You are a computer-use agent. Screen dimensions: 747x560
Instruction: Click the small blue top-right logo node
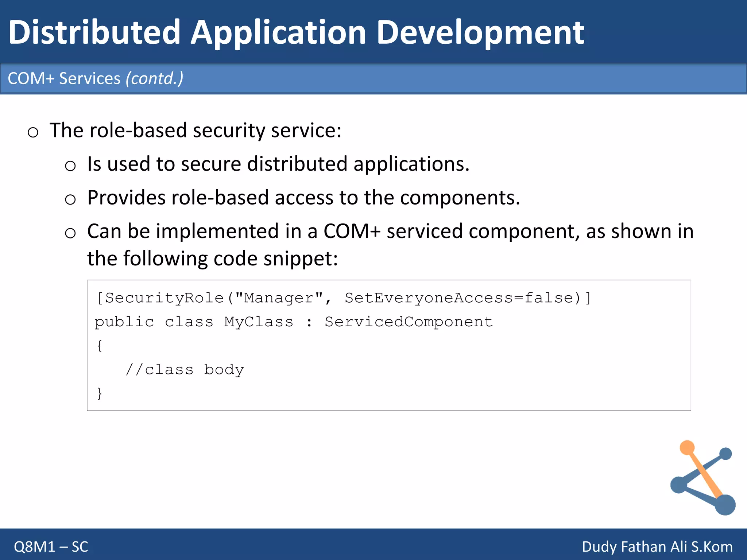(x=725, y=454)
